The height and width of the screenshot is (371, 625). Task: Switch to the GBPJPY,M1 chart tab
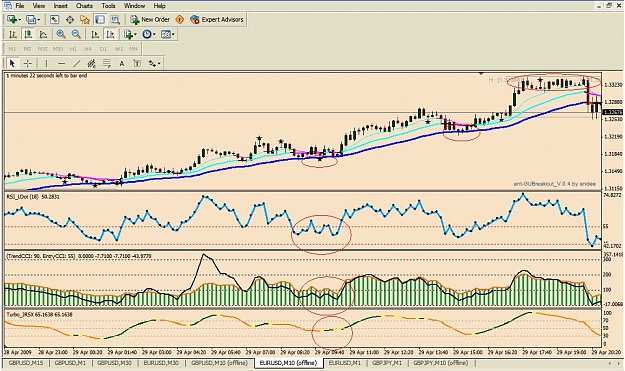coord(387,363)
